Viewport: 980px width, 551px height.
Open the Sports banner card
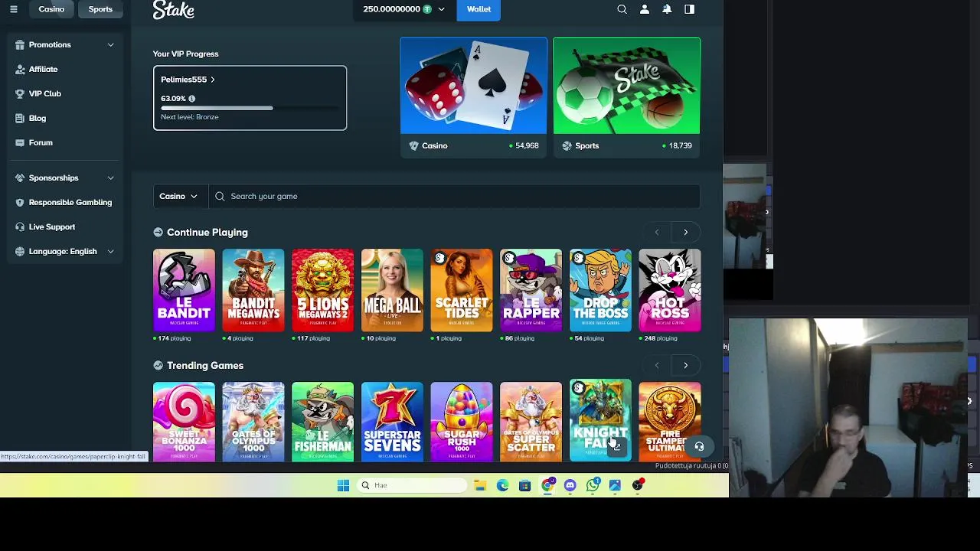[626, 96]
